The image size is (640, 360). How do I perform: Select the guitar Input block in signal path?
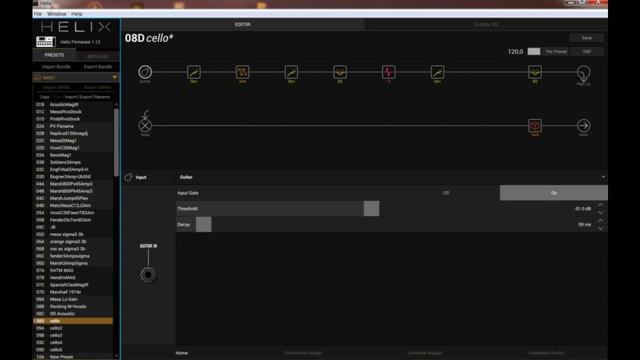click(145, 72)
